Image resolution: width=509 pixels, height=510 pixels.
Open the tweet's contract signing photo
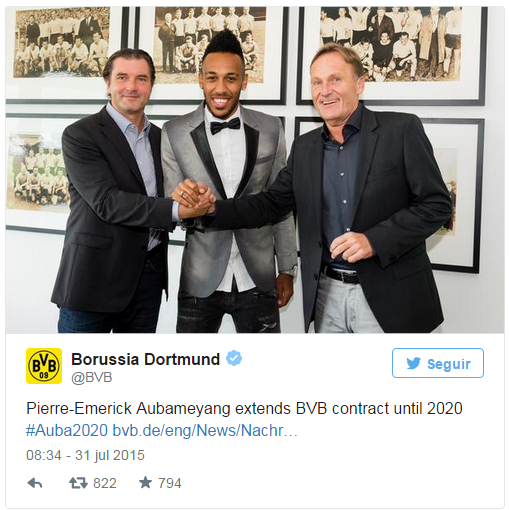255,170
